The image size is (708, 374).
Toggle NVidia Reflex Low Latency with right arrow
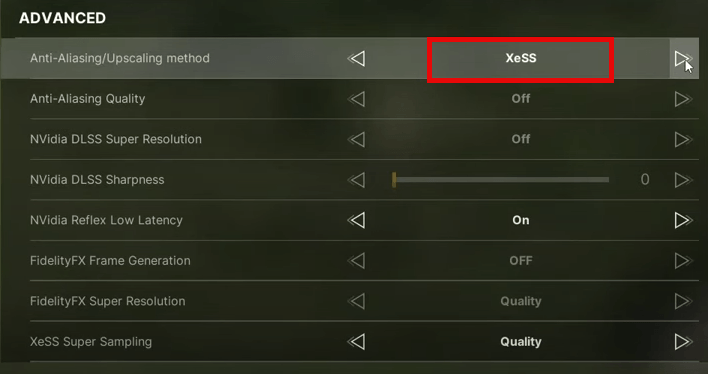[x=684, y=220]
